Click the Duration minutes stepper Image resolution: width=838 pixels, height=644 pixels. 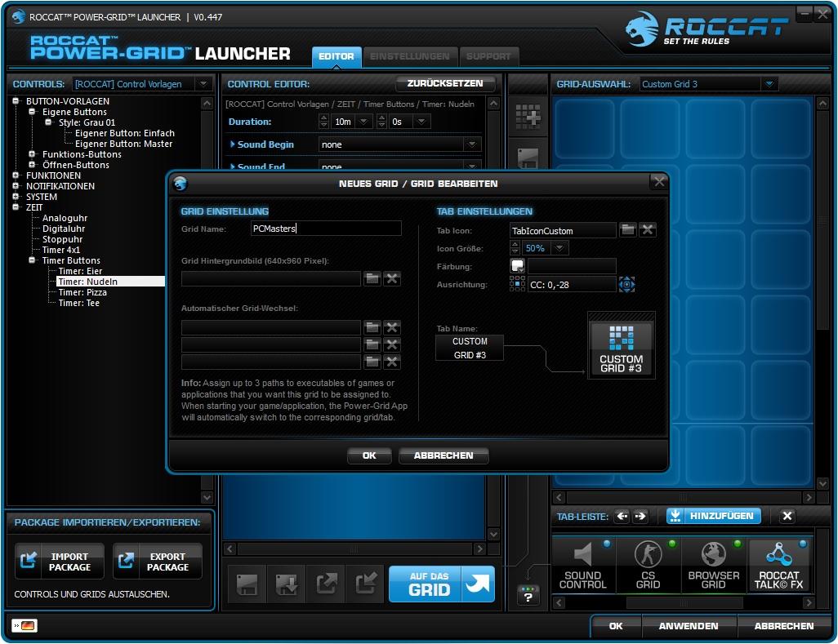[324, 122]
